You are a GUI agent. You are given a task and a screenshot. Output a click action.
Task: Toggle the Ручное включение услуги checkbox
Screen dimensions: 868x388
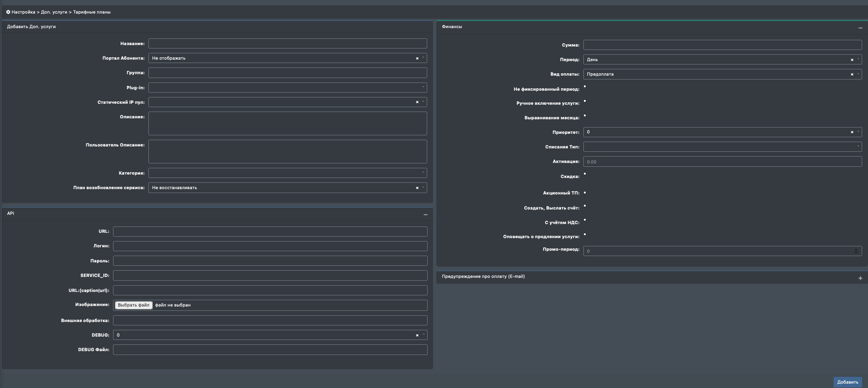[x=585, y=101]
